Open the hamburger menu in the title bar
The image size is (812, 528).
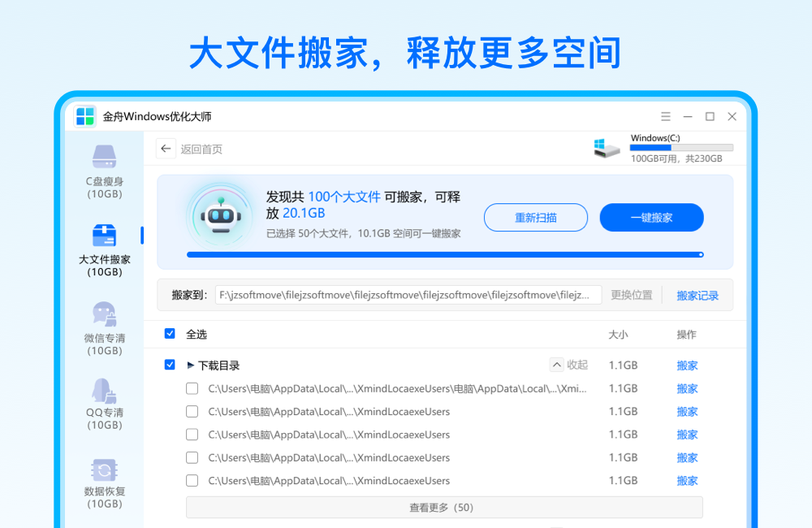tap(665, 116)
